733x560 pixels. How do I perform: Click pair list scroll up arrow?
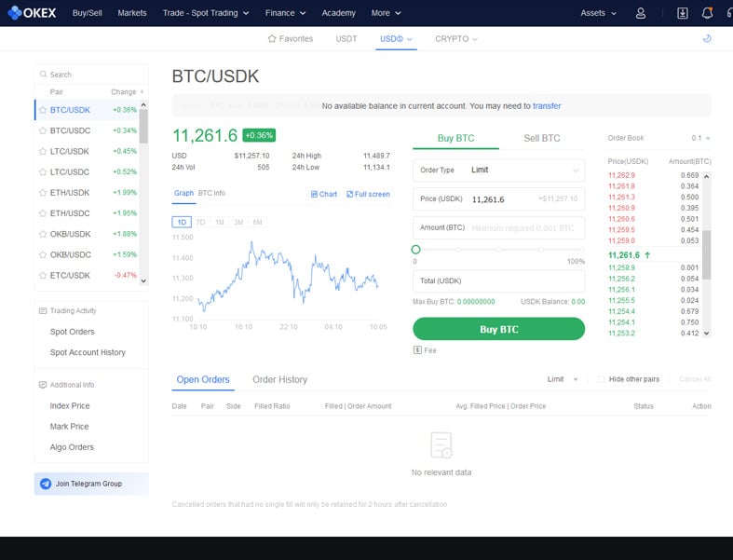point(143,104)
